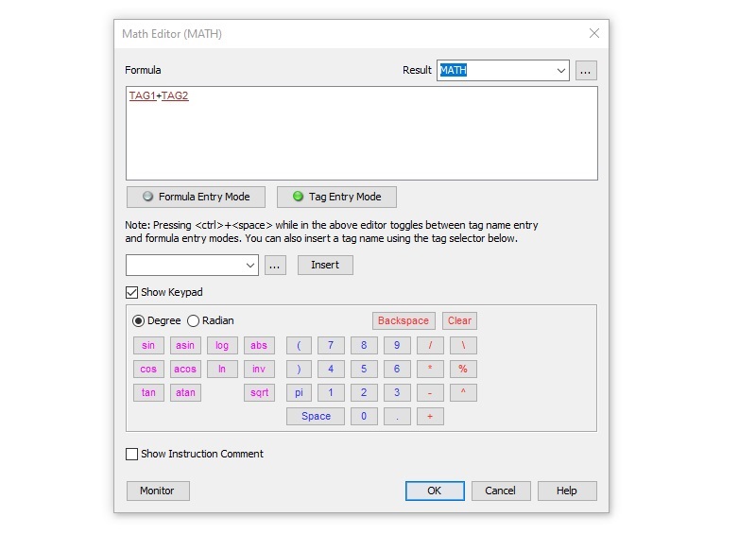This screenshot has width=756, height=534.
Task: Insert multiplication asterisk operator
Action: 430,369
